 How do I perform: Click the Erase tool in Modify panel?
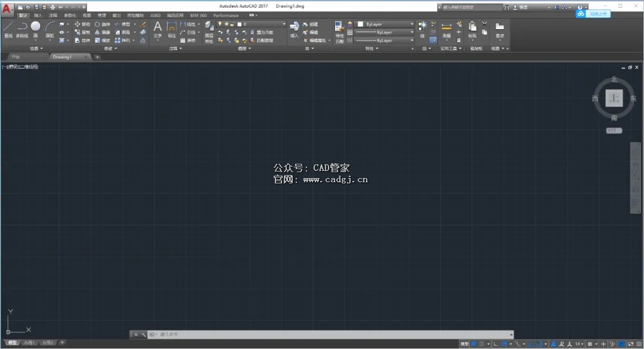(x=143, y=24)
